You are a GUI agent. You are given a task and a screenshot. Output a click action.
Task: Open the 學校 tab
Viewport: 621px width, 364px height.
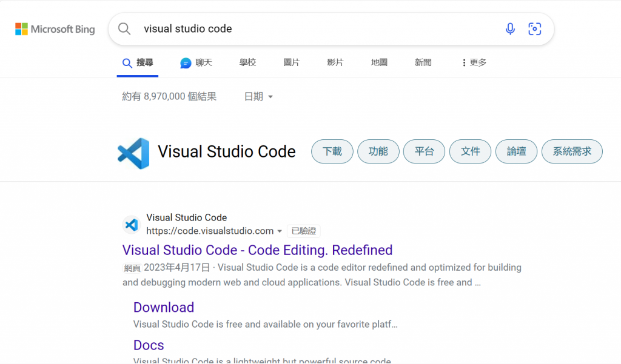click(248, 62)
